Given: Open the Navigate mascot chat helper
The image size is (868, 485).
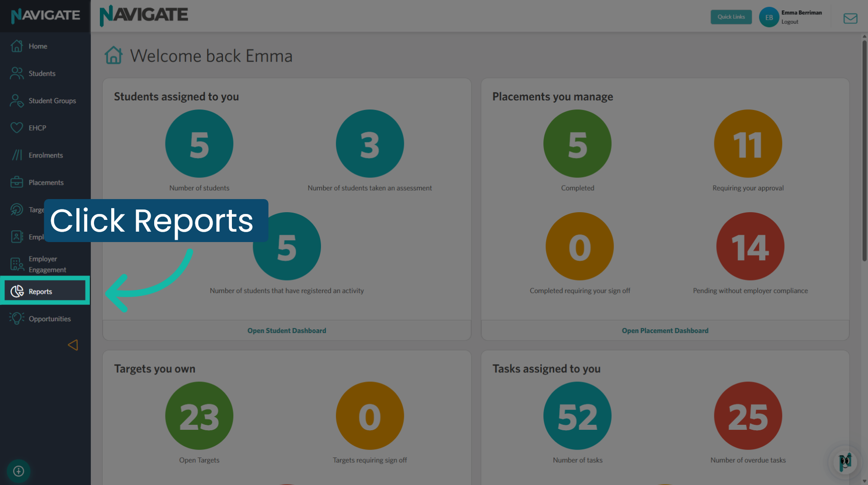Looking at the screenshot, I should (845, 462).
